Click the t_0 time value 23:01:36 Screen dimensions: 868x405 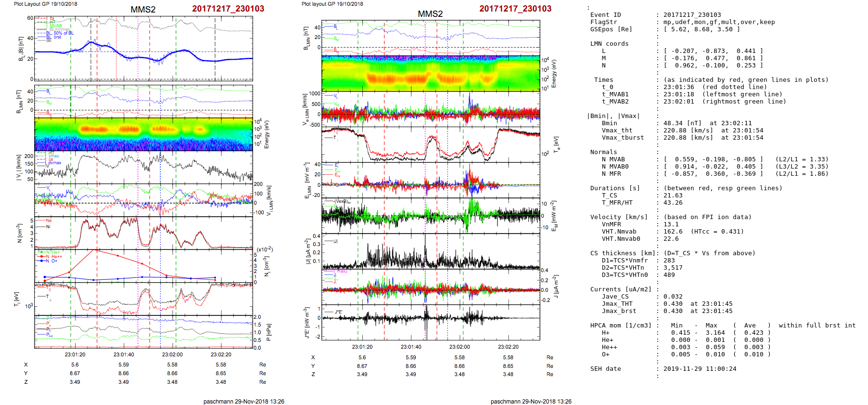(678, 87)
